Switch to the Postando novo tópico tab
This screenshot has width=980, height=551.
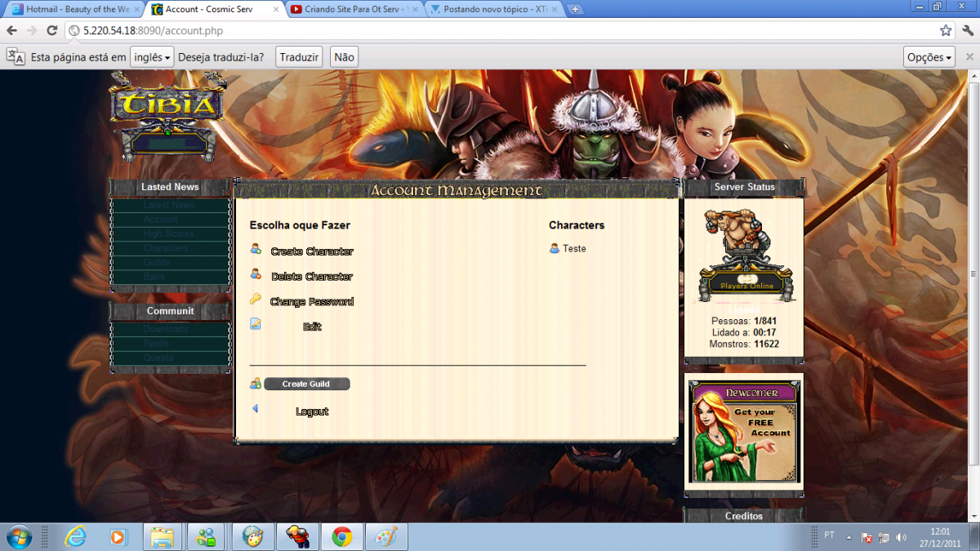click(x=495, y=10)
